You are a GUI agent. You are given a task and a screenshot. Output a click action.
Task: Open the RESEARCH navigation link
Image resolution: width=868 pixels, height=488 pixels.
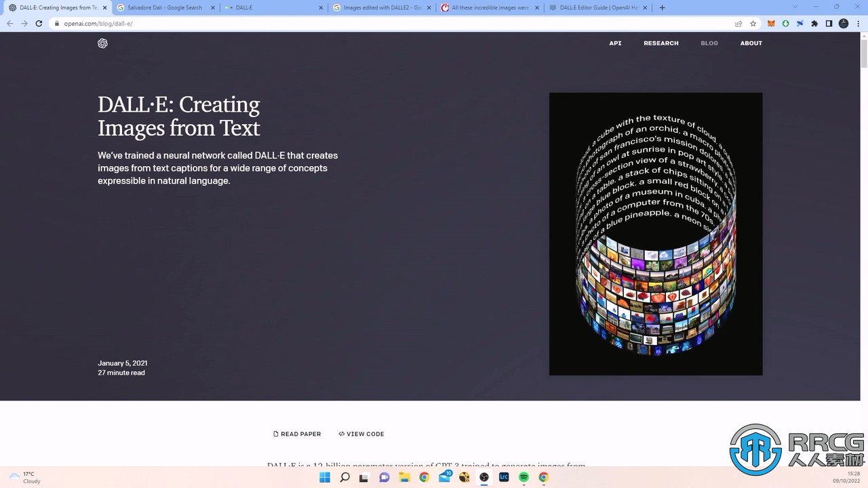tap(661, 43)
